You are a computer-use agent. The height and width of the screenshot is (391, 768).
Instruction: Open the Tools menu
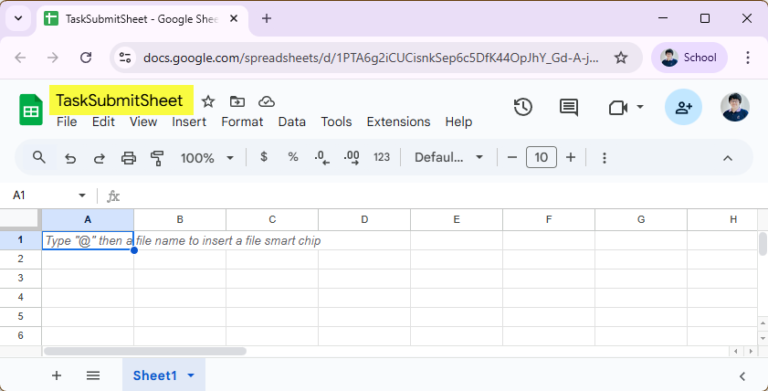tap(336, 122)
